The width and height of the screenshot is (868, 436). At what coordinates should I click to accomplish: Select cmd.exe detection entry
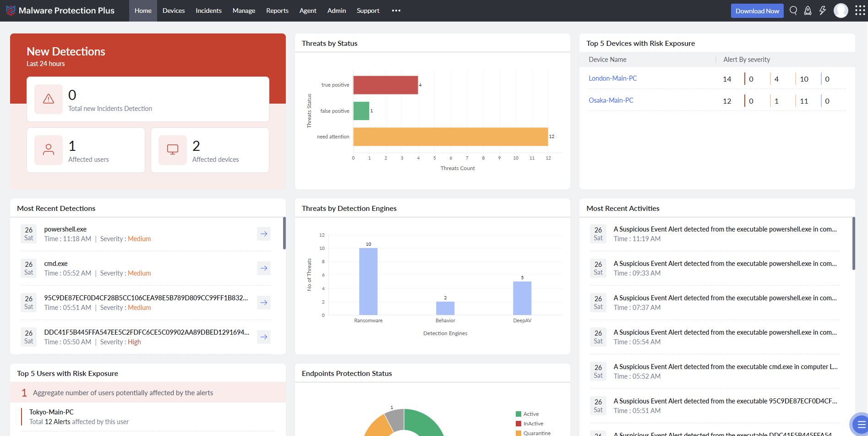[x=146, y=268]
